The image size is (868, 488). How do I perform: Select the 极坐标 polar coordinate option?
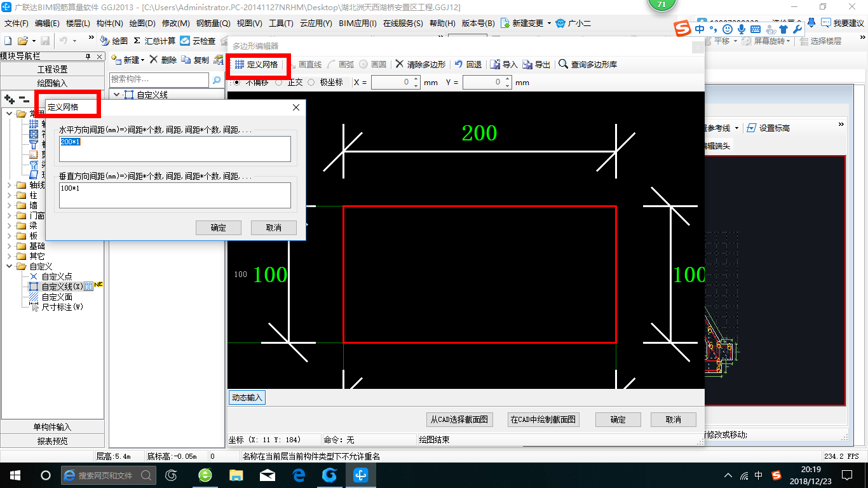point(313,81)
